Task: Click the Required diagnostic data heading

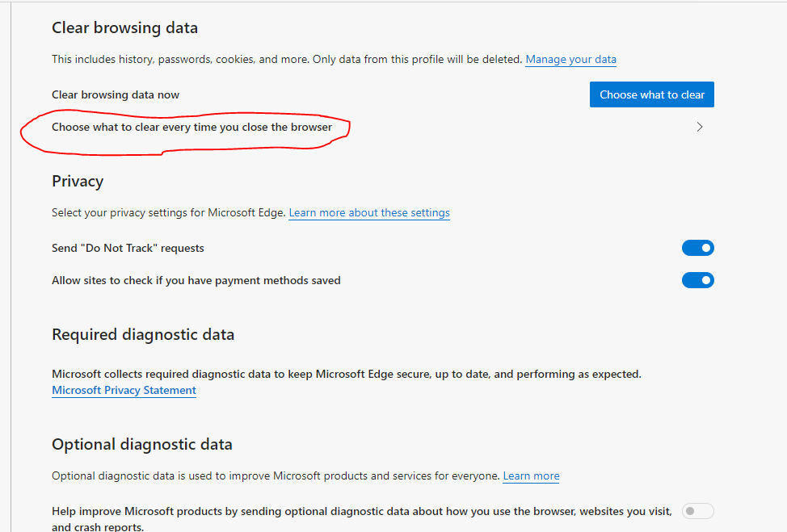Action: point(142,334)
